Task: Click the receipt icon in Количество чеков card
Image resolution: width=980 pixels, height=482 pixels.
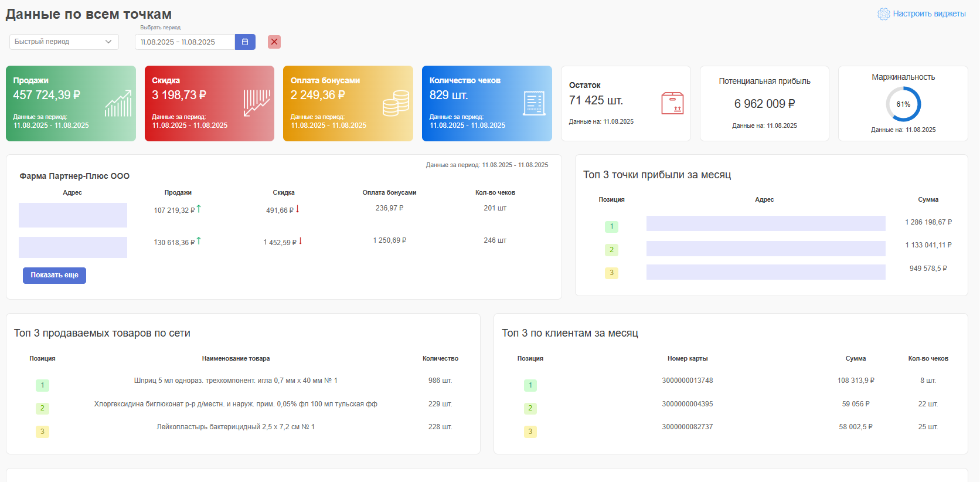Action: (534, 104)
